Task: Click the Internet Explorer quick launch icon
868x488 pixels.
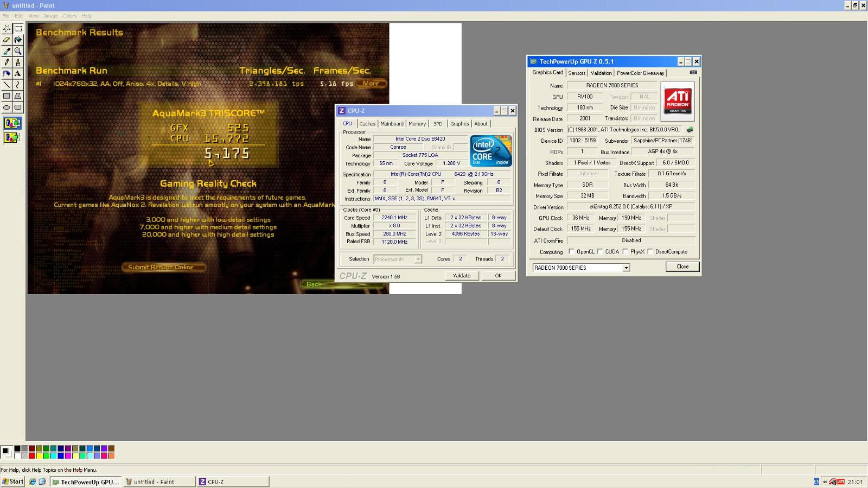Action: point(33,481)
